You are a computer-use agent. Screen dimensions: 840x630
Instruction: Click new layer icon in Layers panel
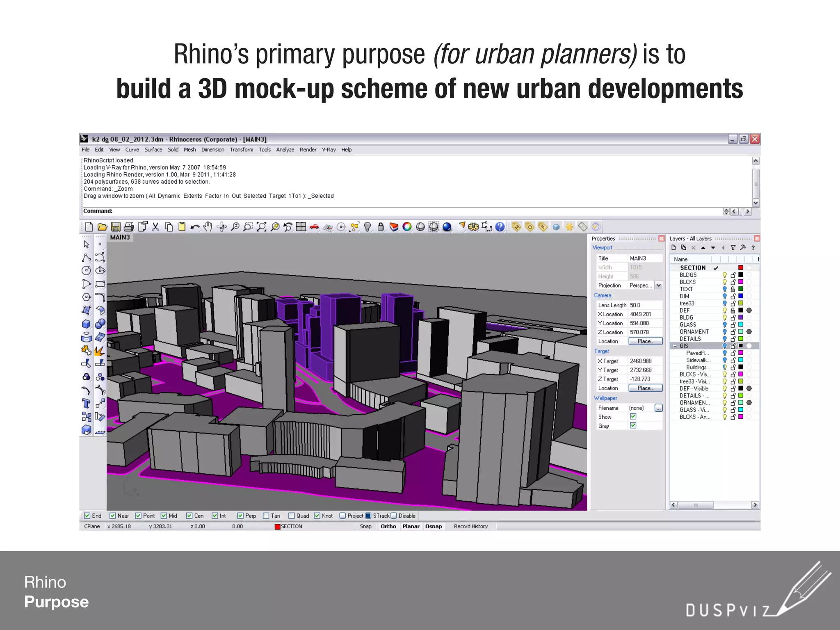pos(673,247)
